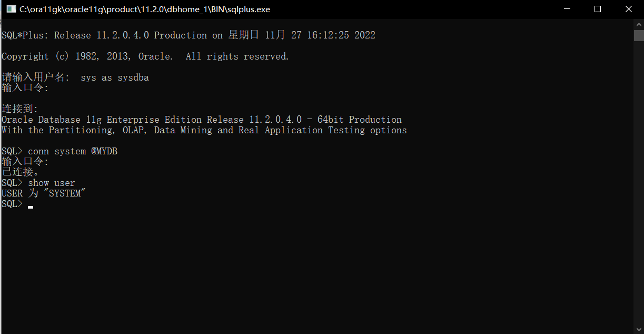Viewport: 644px width, 334px height.
Task: Click the sqlplus console icon in title bar
Action: [11, 9]
